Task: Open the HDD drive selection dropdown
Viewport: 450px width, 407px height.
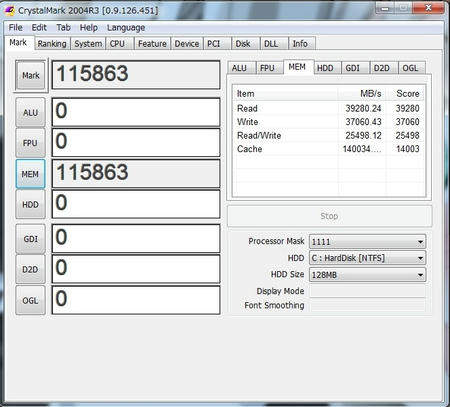Action: (x=367, y=258)
